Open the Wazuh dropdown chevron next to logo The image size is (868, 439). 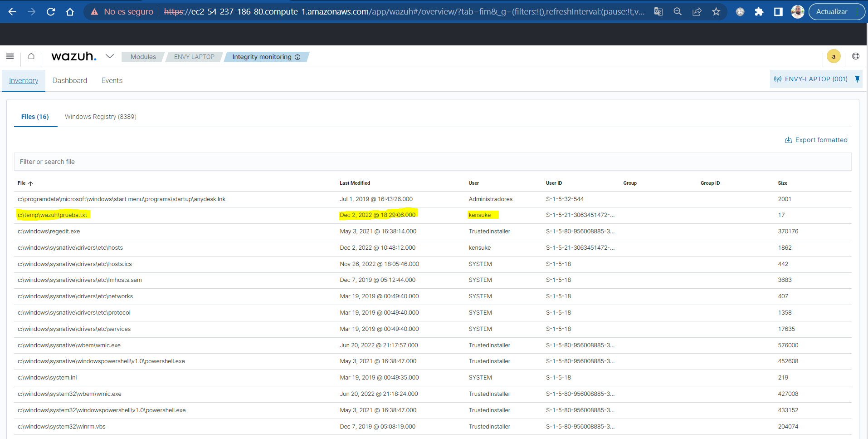point(109,56)
